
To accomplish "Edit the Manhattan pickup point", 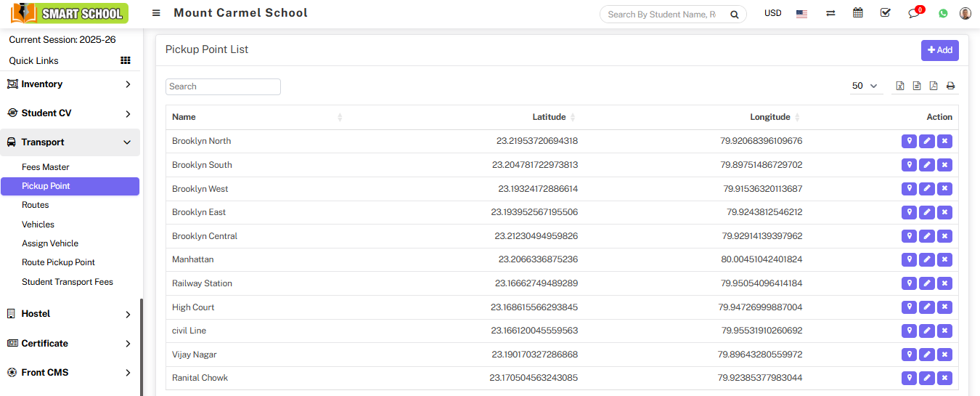I will (926, 259).
